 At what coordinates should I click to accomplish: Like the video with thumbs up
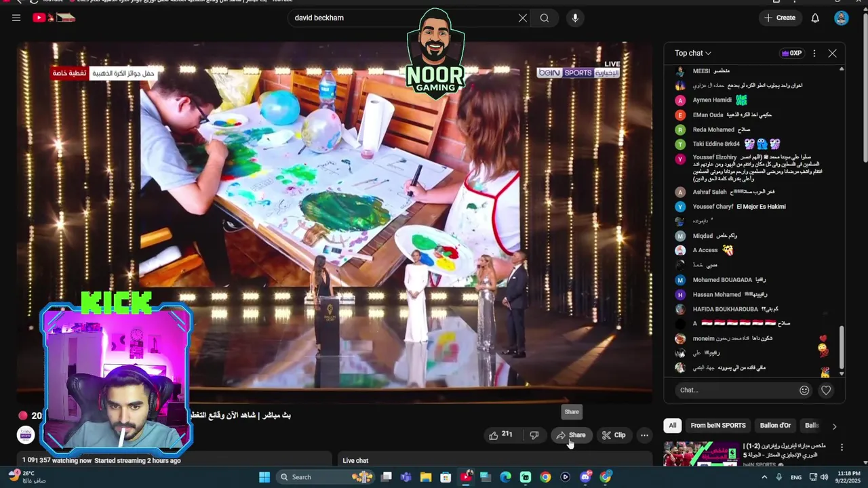pyautogui.click(x=500, y=435)
